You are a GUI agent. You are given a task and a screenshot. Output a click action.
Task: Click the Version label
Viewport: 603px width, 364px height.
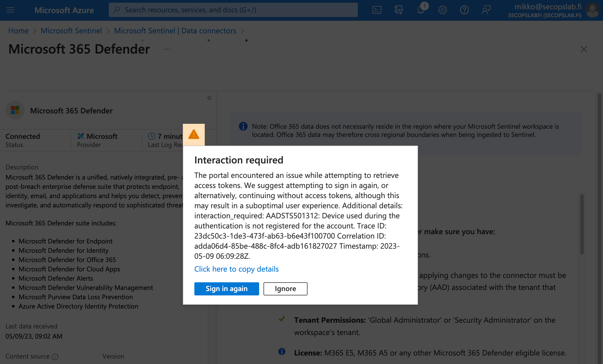coord(113,356)
